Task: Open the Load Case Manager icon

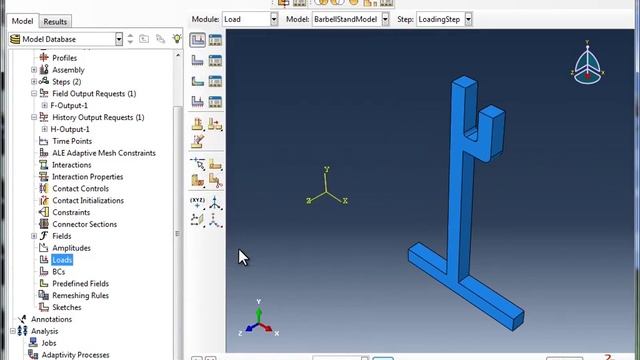Action: click(215, 101)
